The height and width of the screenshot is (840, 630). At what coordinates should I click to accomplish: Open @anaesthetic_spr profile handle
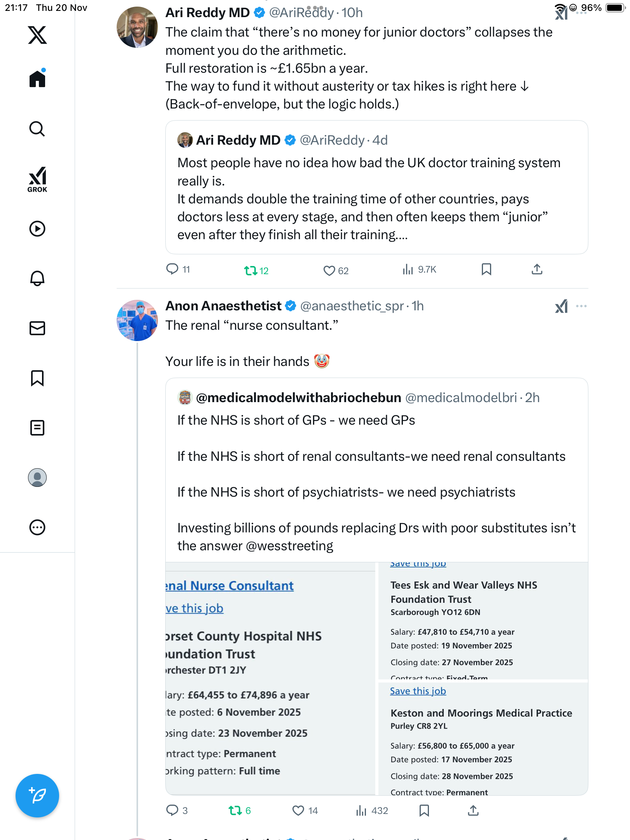tap(352, 306)
